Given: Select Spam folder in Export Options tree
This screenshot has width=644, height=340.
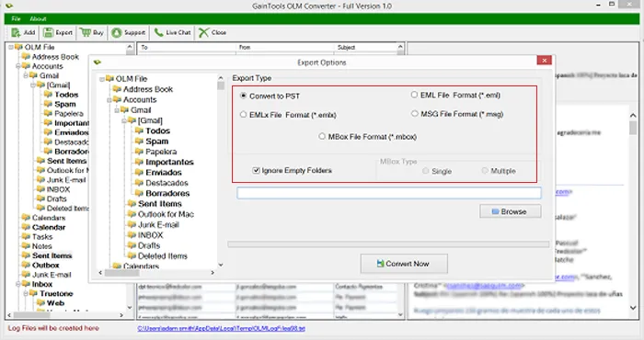Looking at the screenshot, I should pos(157,142).
